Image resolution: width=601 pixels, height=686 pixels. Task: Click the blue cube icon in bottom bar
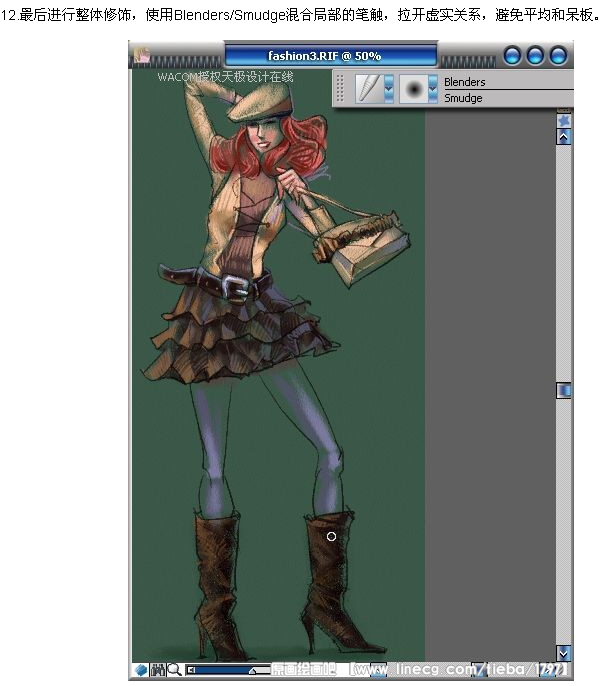click(141, 670)
